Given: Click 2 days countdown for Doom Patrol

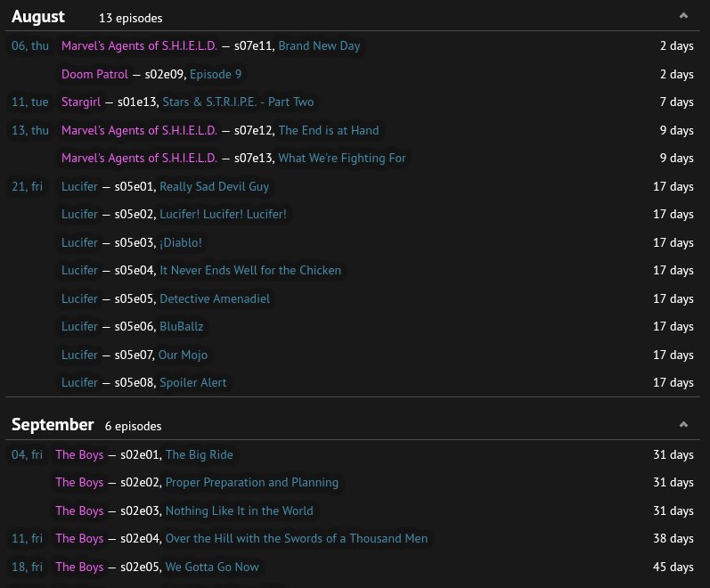Looking at the screenshot, I should pyautogui.click(x=676, y=74).
